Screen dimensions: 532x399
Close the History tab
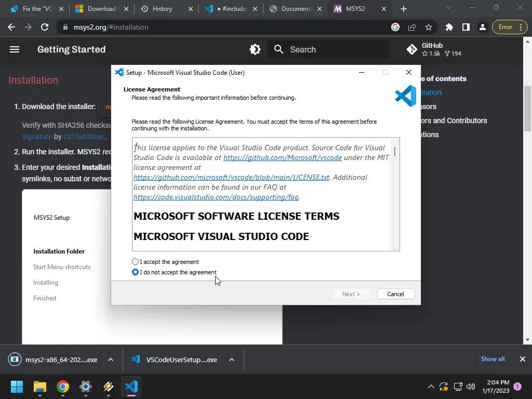tap(191, 9)
